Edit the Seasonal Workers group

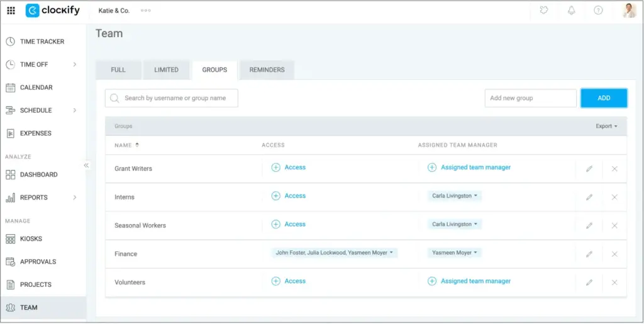coord(589,225)
